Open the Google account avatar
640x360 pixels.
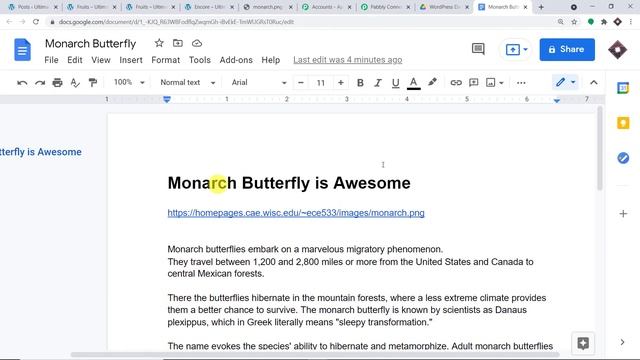(618, 49)
